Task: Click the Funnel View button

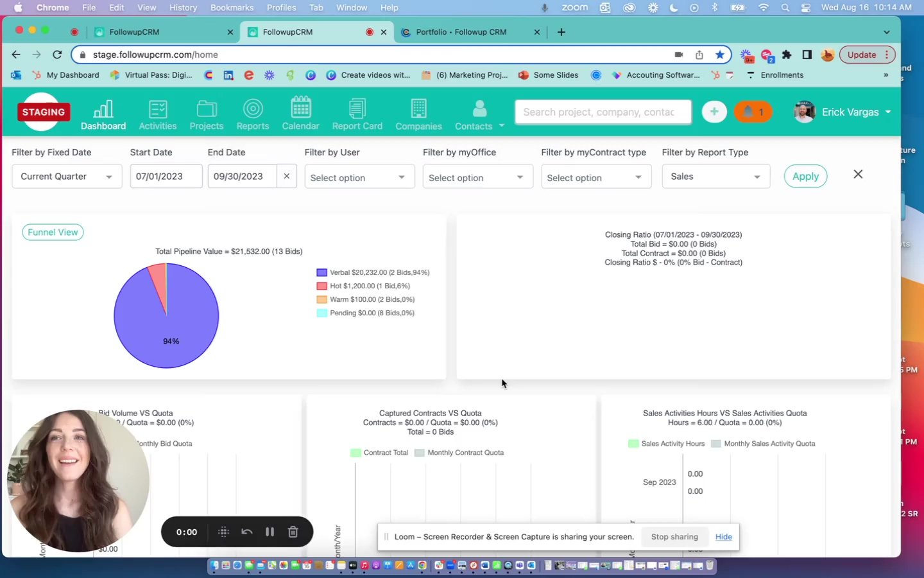Action: point(53,232)
